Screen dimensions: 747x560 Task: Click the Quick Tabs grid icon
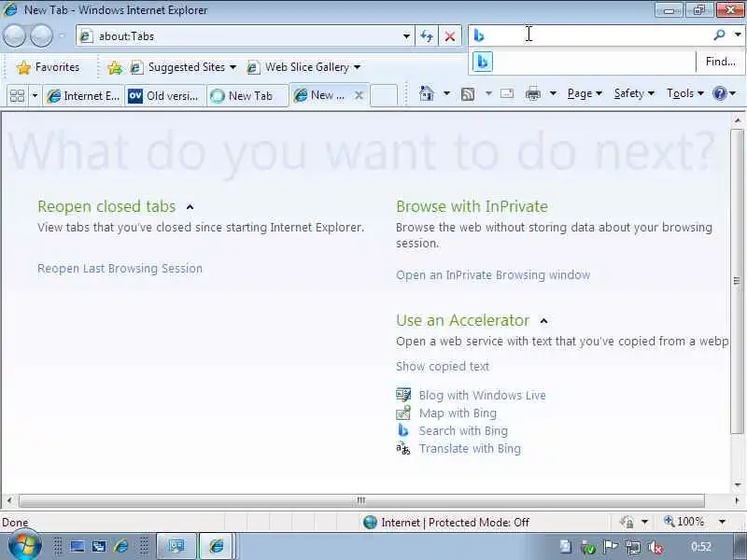[17, 96]
